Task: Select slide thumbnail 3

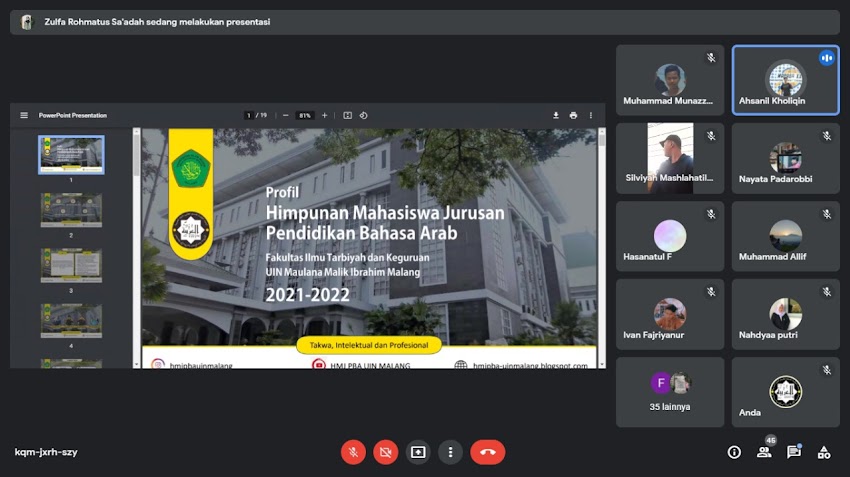Action: coord(71,265)
